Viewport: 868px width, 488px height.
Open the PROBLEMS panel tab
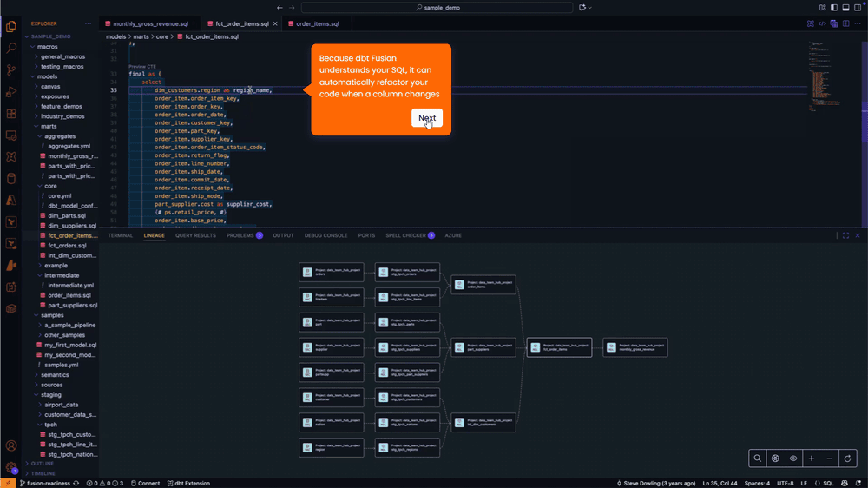click(x=240, y=235)
